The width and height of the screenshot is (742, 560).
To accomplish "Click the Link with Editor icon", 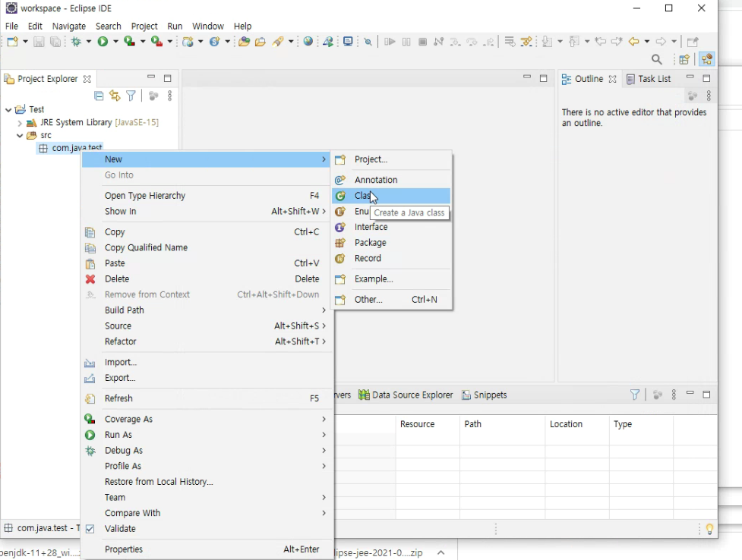I will pos(115,96).
